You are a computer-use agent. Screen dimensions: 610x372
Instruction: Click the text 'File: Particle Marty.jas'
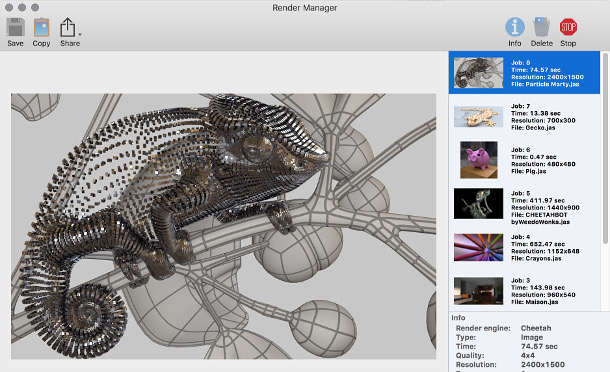click(x=545, y=84)
